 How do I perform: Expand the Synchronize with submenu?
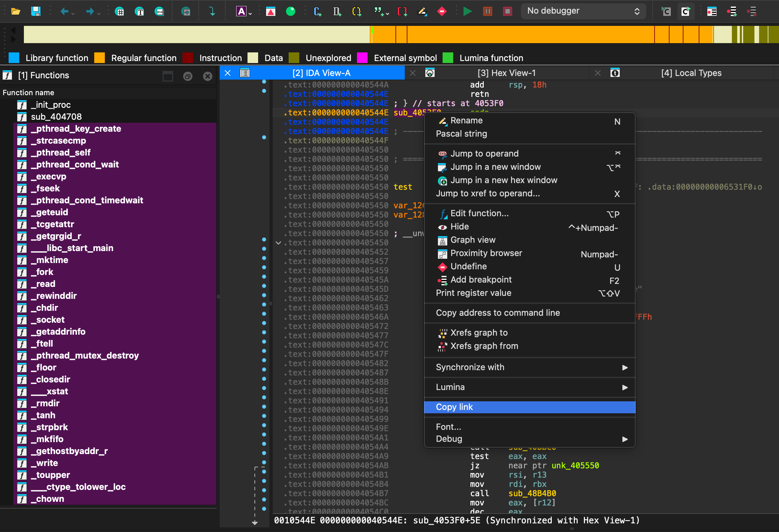pos(530,367)
